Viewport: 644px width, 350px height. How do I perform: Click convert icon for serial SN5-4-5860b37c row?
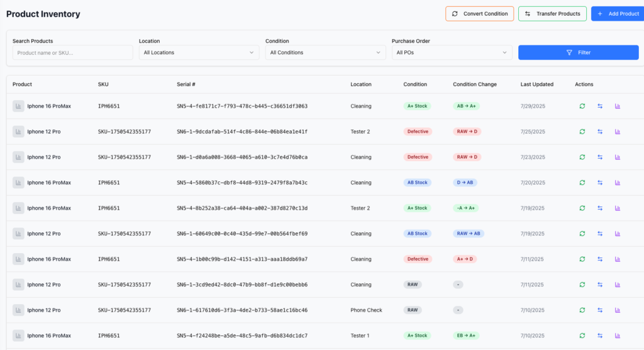[582, 183]
